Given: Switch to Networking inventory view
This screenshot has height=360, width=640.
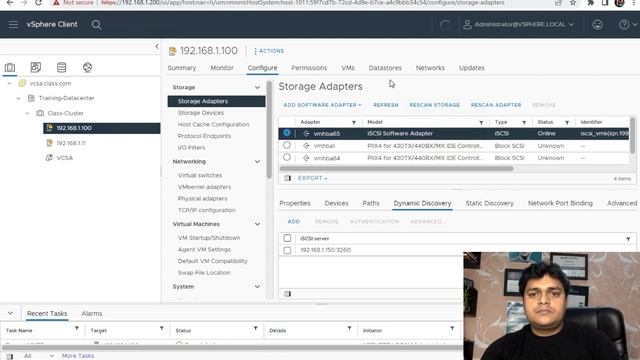Looking at the screenshot, I should click(87, 67).
